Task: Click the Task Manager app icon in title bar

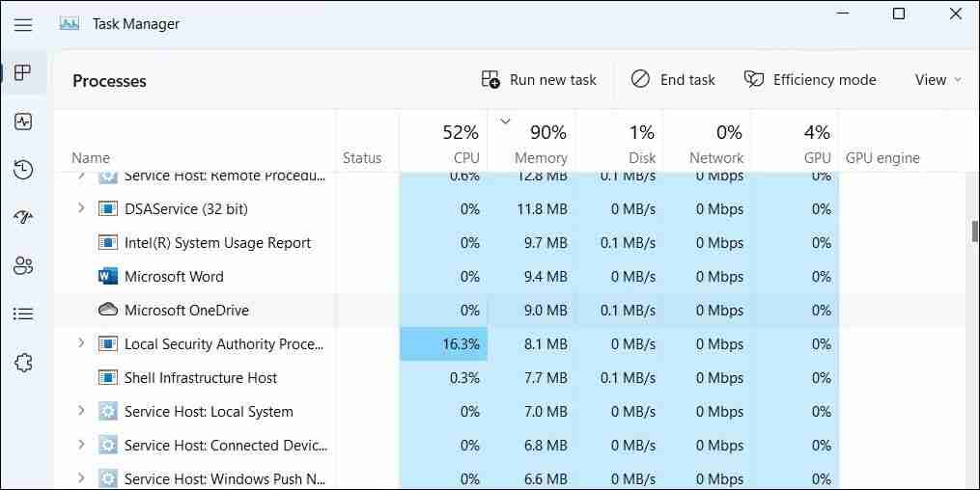Action: pos(69,24)
